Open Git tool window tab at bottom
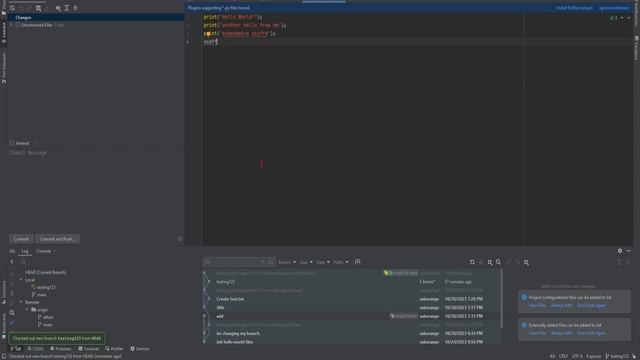640x360 pixels. pyautogui.click(x=16, y=349)
